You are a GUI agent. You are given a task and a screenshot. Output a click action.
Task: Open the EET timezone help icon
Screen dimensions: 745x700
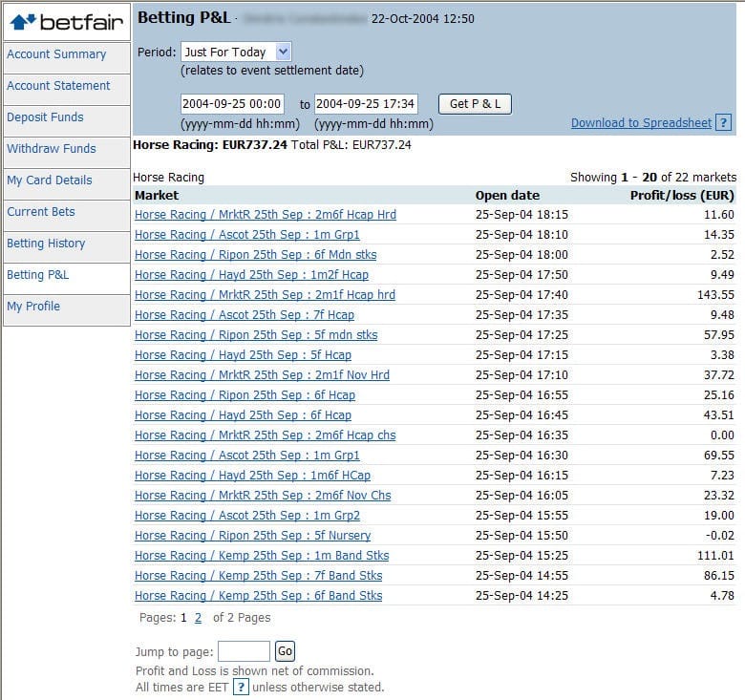click(x=241, y=687)
